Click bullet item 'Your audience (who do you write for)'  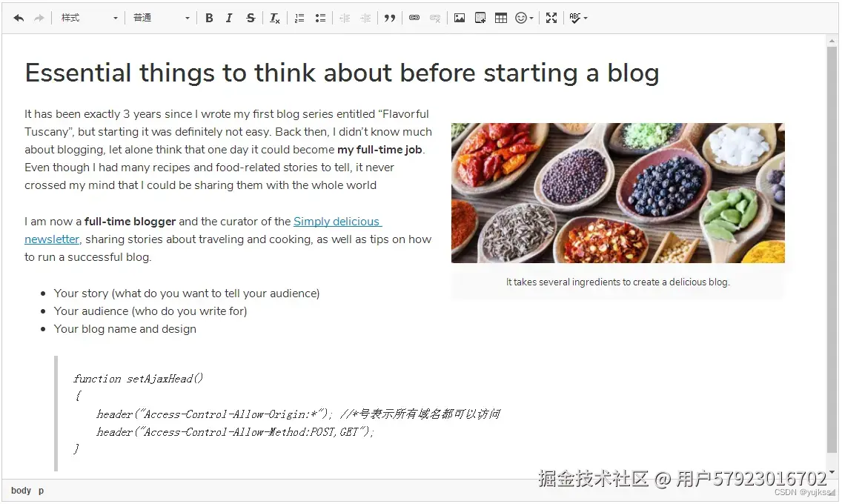tap(150, 311)
